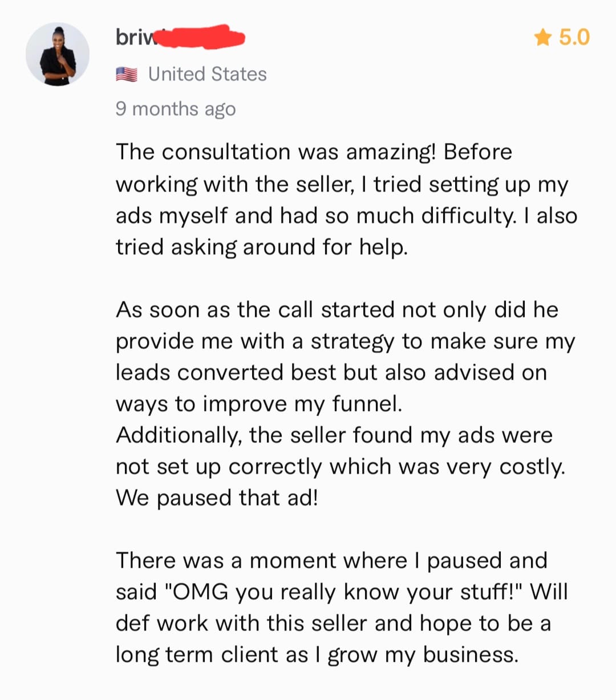Open the reviewer's profile picture
Image resolution: width=616 pixels, height=700 pixels.
click(58, 55)
